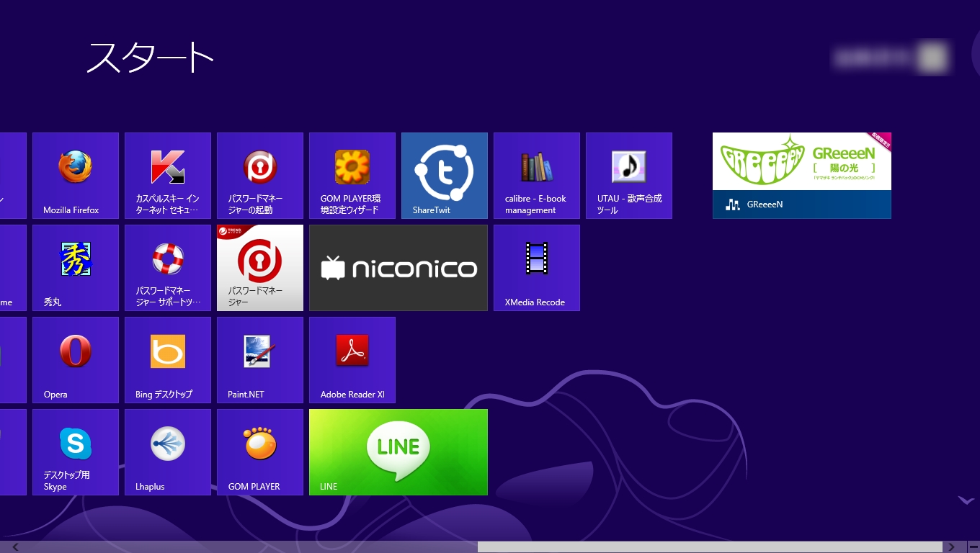Image resolution: width=980 pixels, height=553 pixels.
Task: Open calibre E-book management tile
Action: coord(537,176)
